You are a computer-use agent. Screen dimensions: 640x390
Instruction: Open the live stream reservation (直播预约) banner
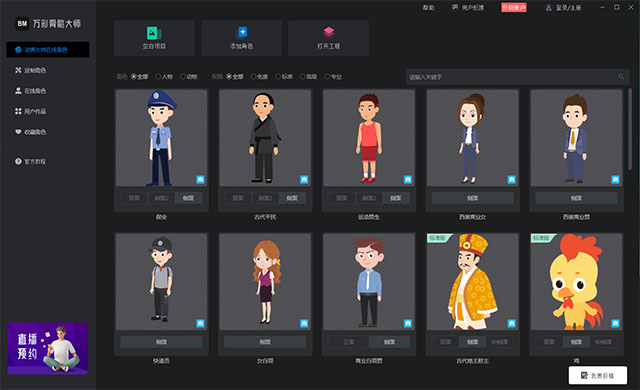[x=48, y=348]
